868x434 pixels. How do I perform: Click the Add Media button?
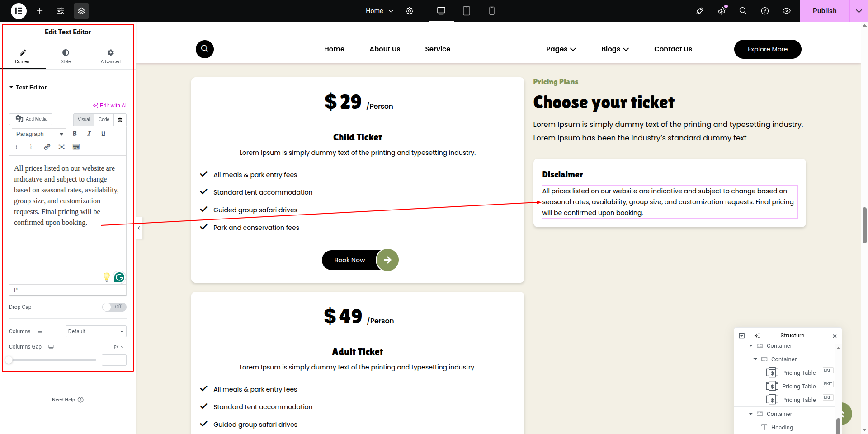coord(31,119)
